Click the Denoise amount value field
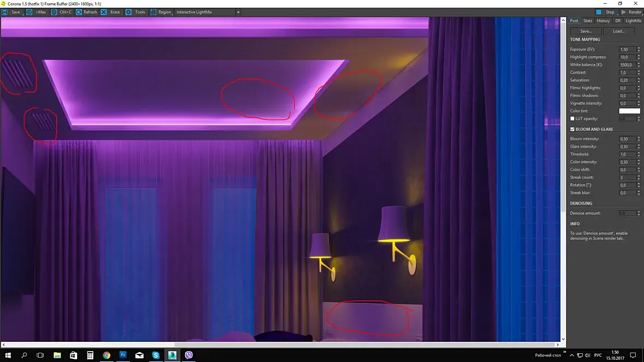This screenshot has width=644, height=362. (628, 213)
